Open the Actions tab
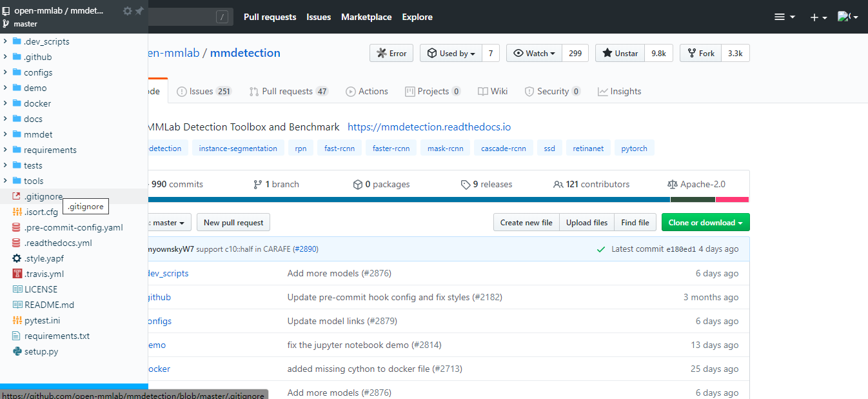This screenshot has height=399, width=868. click(367, 92)
